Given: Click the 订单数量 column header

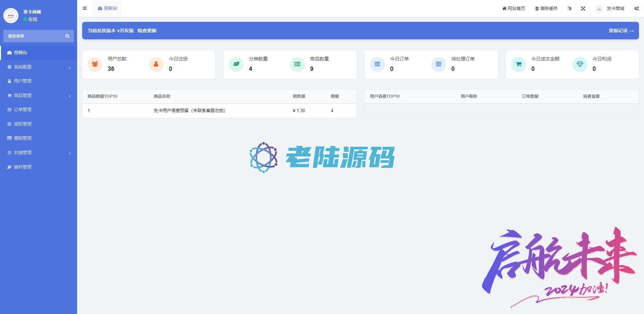Looking at the screenshot, I should (530, 96).
